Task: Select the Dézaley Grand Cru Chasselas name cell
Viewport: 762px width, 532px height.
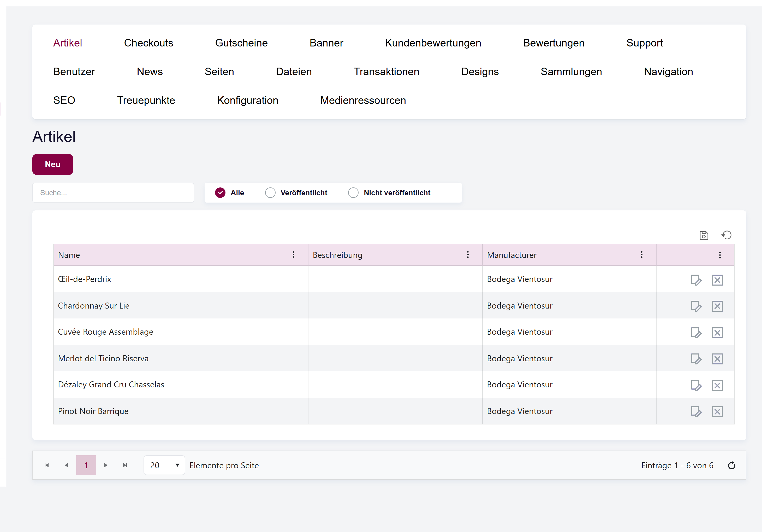Action: click(181, 385)
